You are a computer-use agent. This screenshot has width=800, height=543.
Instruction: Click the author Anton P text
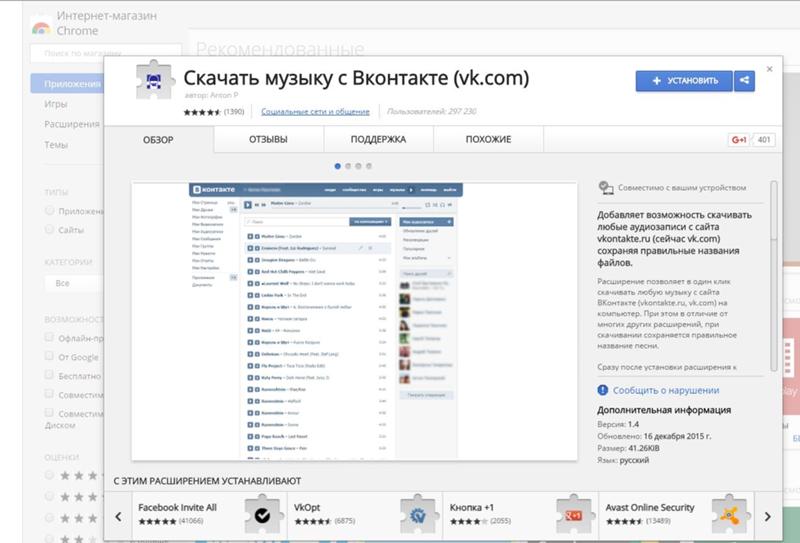tap(211, 95)
